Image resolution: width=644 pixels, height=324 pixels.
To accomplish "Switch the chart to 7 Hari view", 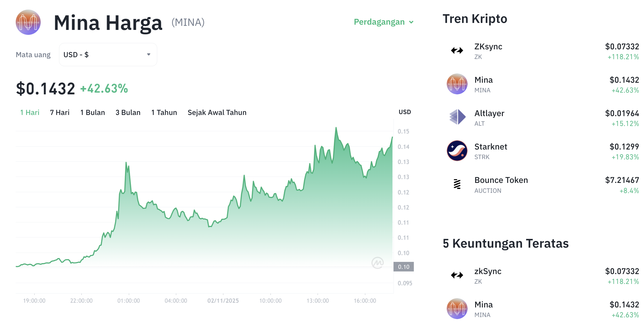I will coord(60,112).
